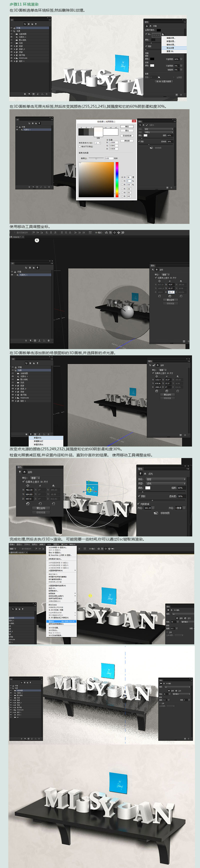Open the 滤镜(T) menu bar item
Screen dimensions: 200x868
[42, 544]
